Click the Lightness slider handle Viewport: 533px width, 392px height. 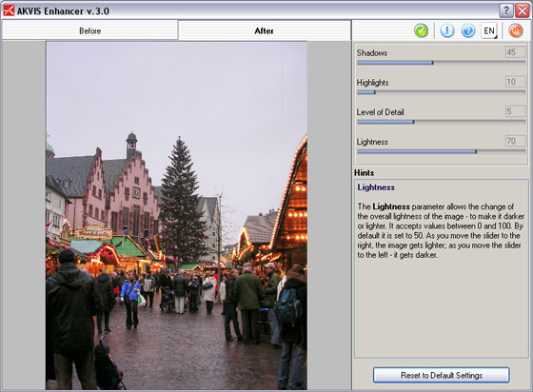(x=476, y=151)
